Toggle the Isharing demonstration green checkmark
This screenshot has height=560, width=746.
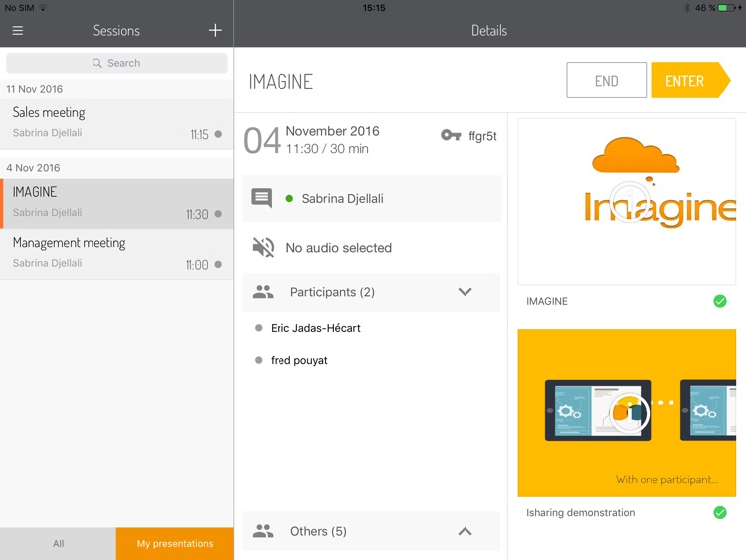coord(720,513)
